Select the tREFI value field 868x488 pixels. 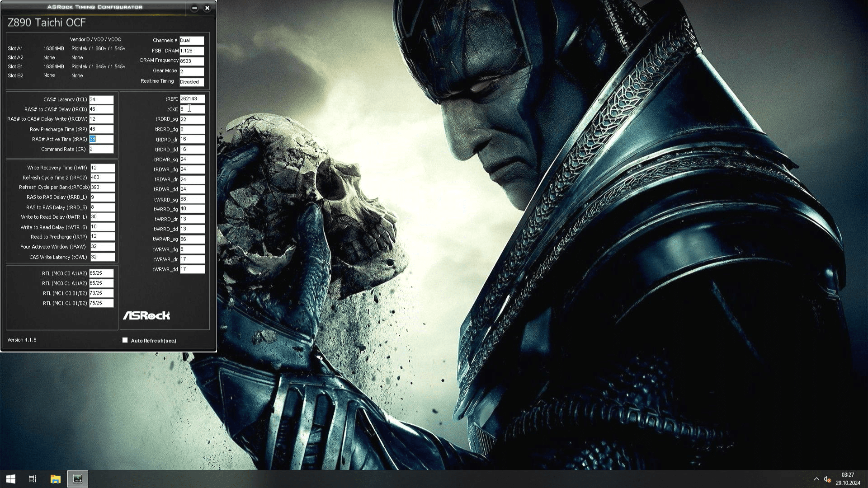click(x=192, y=99)
